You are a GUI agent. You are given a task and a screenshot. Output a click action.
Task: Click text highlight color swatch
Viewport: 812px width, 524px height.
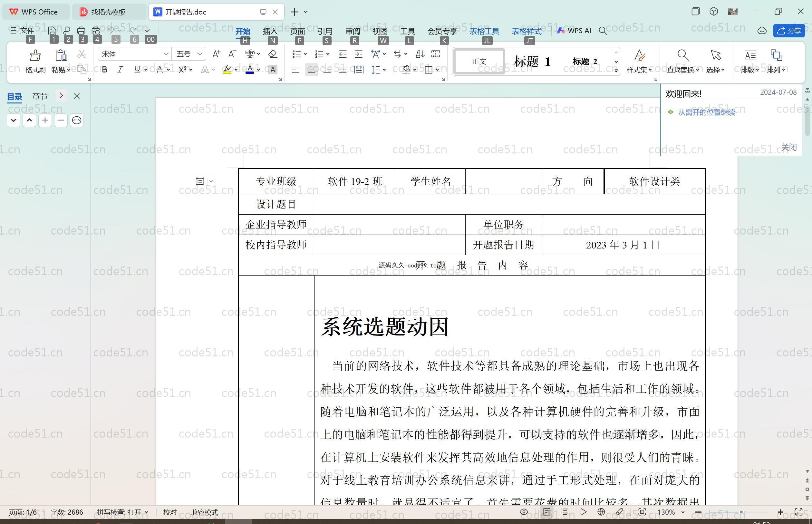click(227, 70)
